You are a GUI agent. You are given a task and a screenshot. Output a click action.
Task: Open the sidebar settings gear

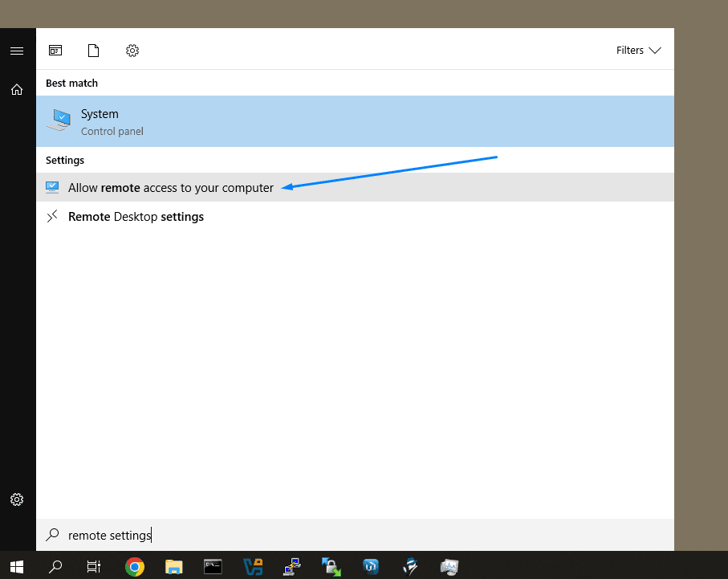17,499
